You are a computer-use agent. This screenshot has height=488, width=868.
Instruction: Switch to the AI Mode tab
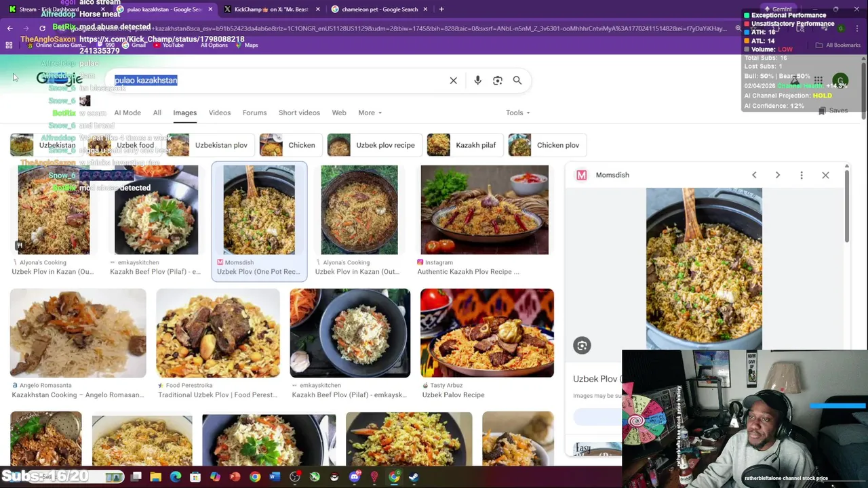(127, 113)
